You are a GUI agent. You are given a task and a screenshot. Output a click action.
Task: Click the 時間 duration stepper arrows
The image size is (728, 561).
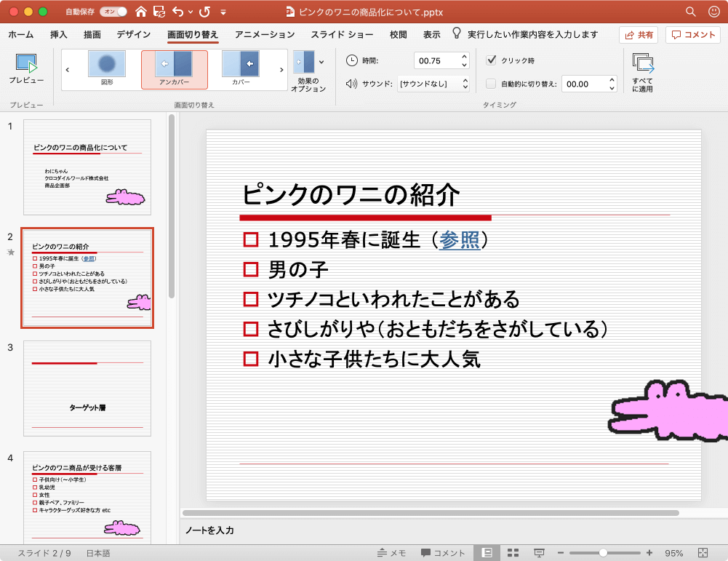[x=464, y=61]
